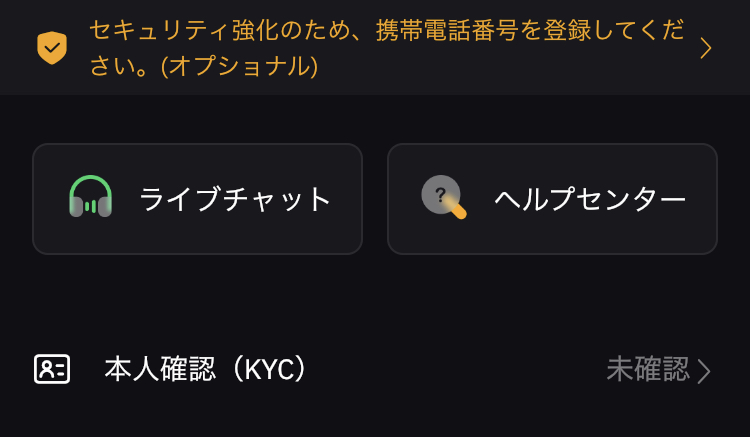Select the help center card
The image size is (750, 437).
pyautogui.click(x=552, y=199)
